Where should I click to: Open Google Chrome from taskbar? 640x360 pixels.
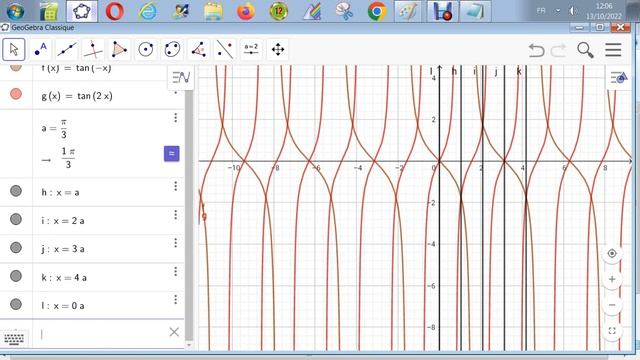tap(376, 11)
